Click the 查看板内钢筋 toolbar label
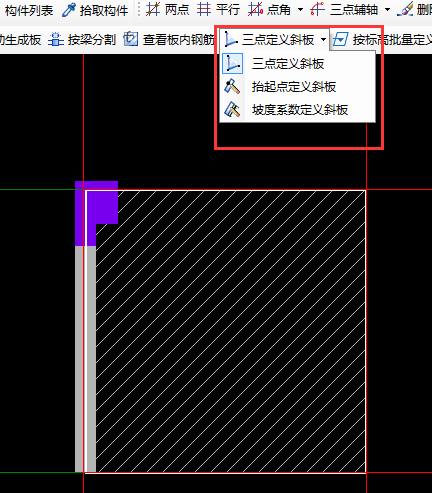This screenshot has width=432, height=493. pos(178,40)
